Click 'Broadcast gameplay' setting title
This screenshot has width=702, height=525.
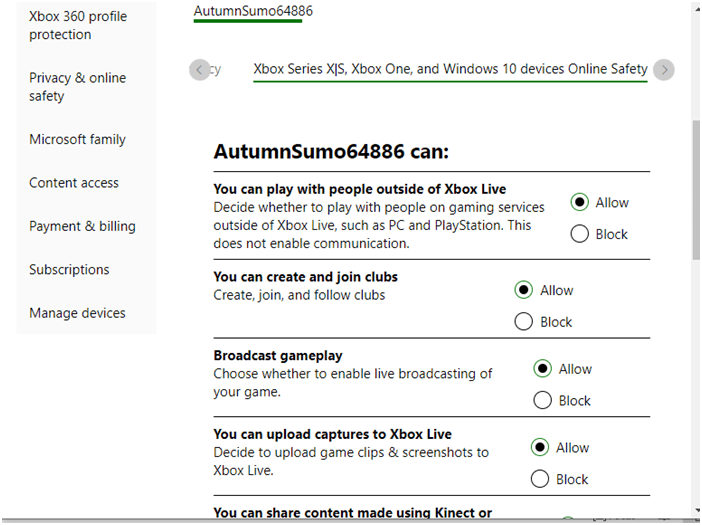(x=278, y=356)
